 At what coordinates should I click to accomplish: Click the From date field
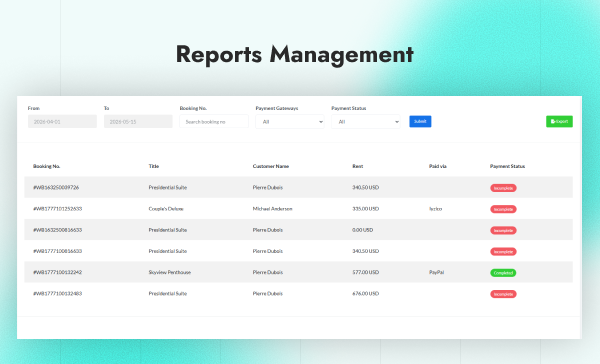62,122
